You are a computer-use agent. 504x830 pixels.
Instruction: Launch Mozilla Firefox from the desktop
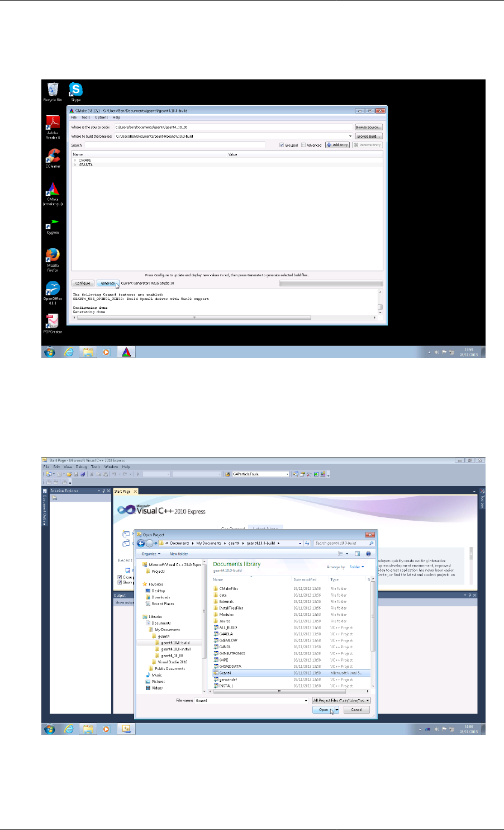point(53,260)
